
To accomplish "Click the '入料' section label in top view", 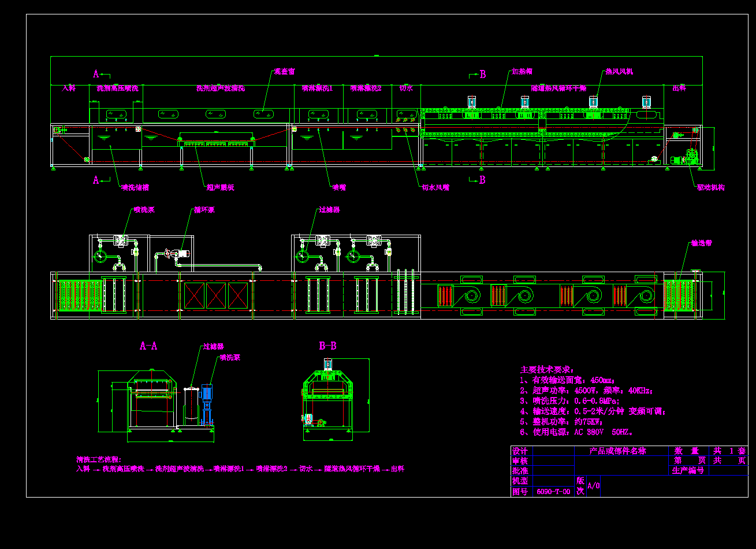I will 69,88.
